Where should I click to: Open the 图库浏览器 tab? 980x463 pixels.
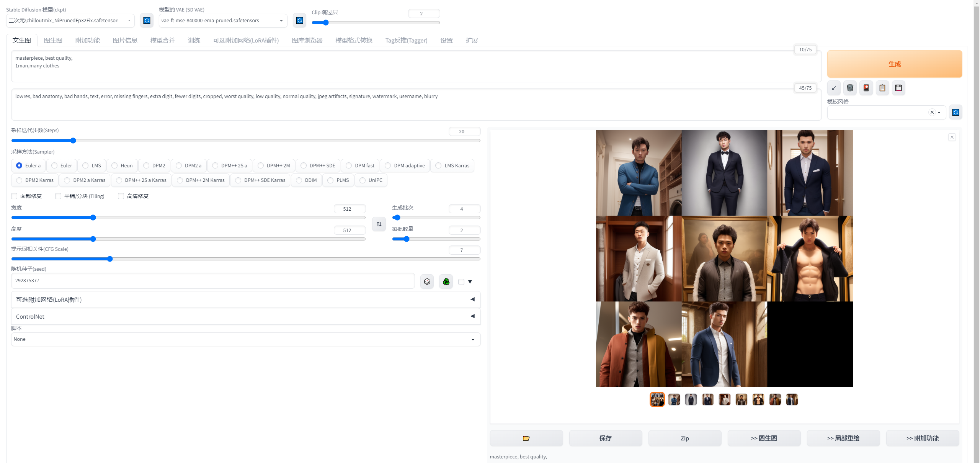(307, 40)
